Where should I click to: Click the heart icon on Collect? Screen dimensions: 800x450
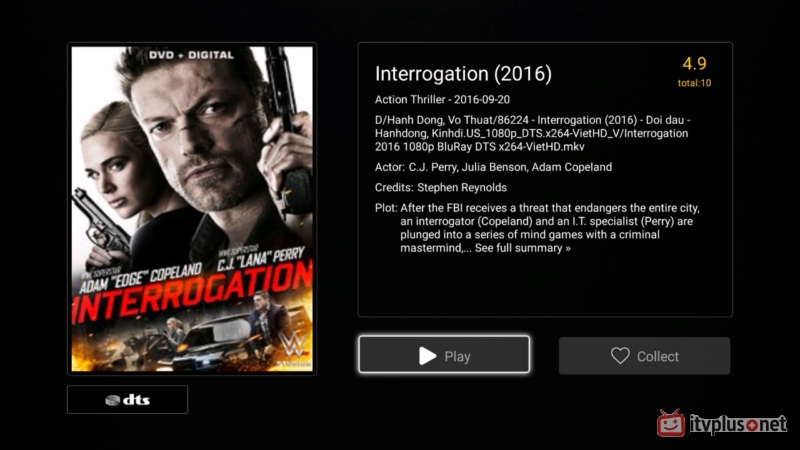[x=620, y=356]
